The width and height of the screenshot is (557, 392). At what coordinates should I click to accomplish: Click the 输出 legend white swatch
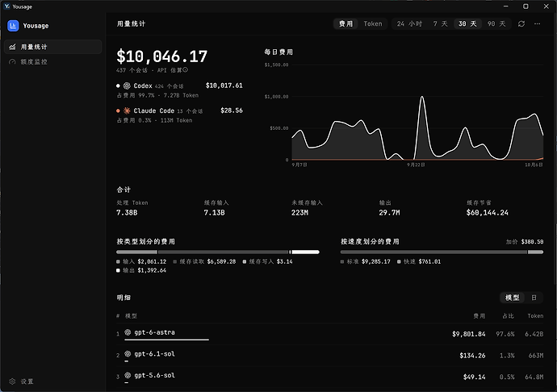(x=118, y=270)
